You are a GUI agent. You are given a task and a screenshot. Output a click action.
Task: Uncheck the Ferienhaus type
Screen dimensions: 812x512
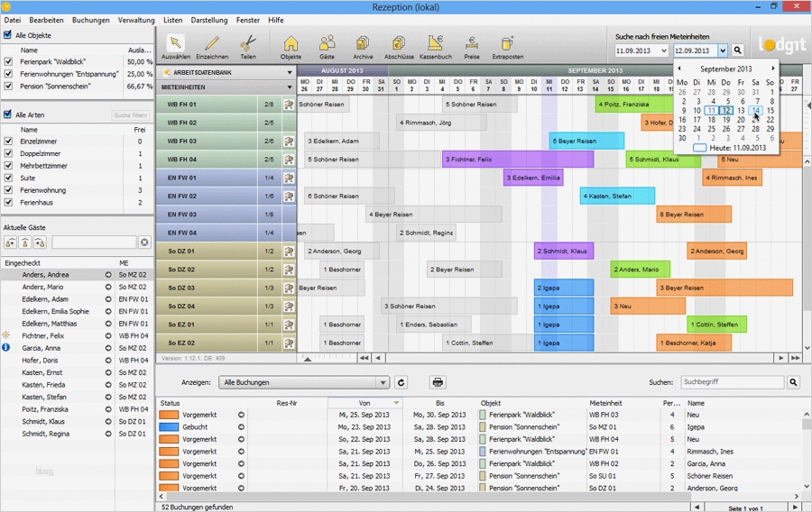pos(8,203)
